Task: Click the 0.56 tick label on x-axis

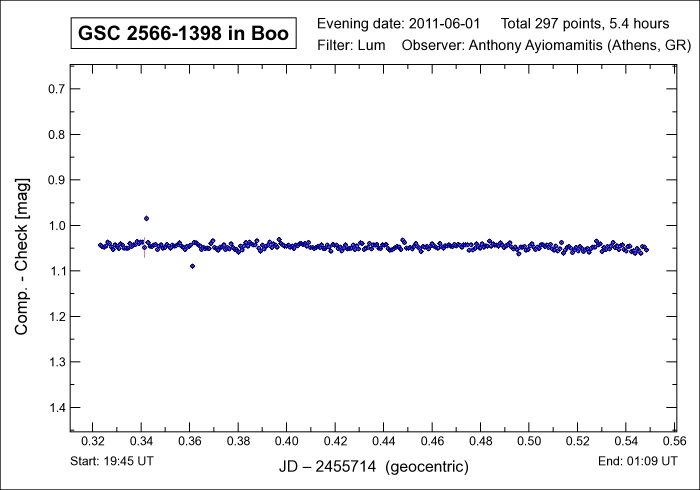Action: (674, 440)
